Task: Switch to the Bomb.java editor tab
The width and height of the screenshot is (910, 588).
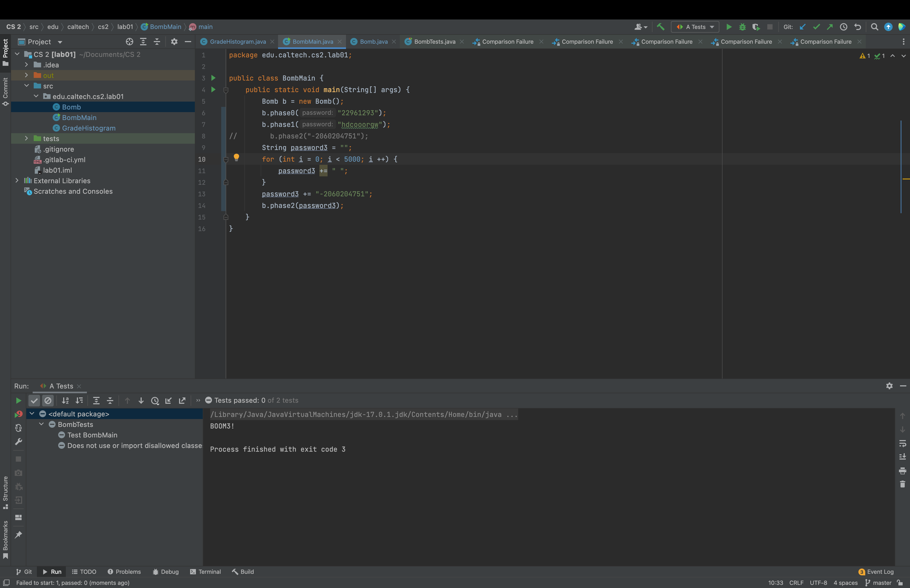Action: pos(373,42)
